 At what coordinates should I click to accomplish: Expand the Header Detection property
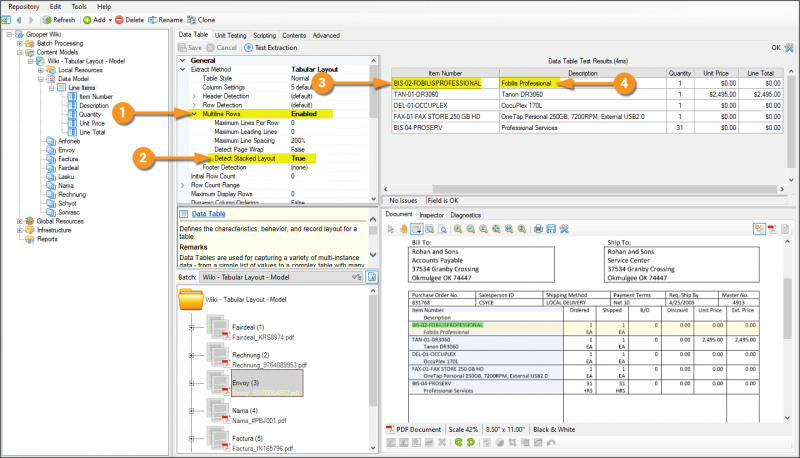coord(195,95)
